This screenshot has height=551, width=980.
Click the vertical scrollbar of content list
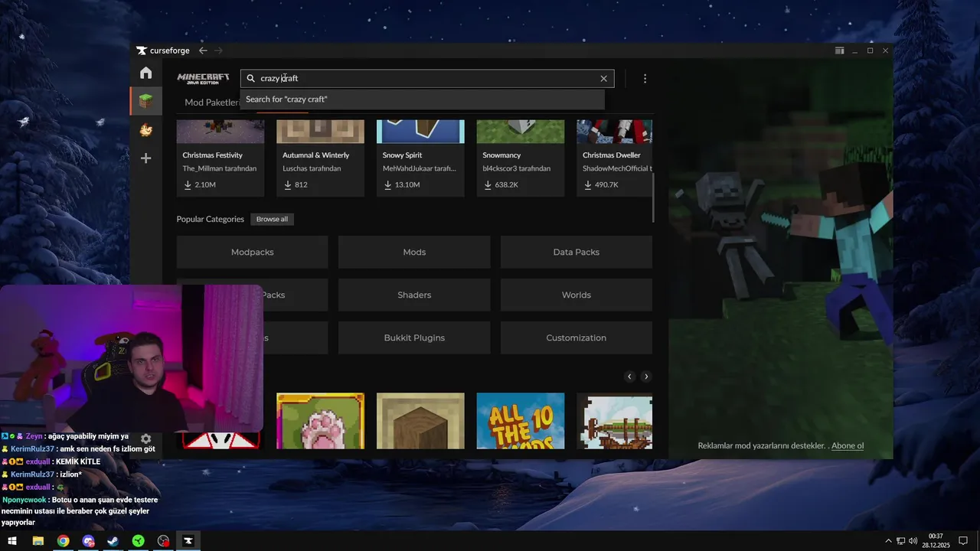point(653,197)
